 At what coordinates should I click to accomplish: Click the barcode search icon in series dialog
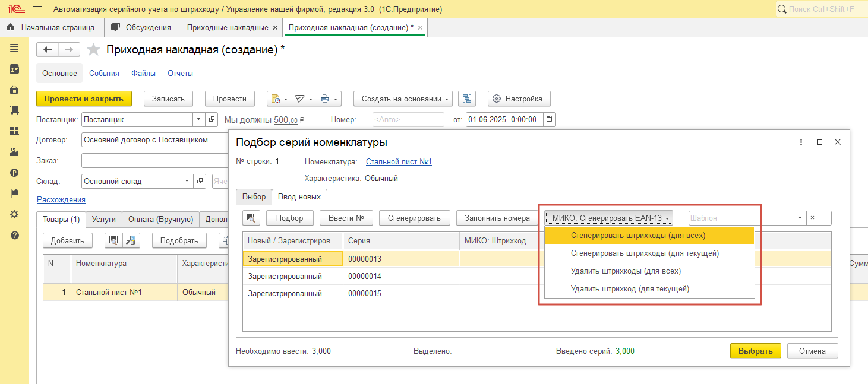click(x=251, y=218)
